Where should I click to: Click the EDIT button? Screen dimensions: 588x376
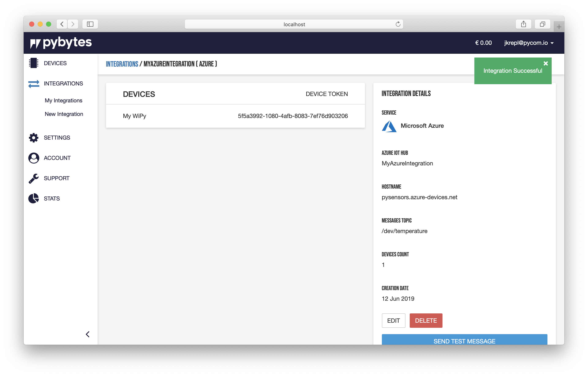[x=393, y=321]
